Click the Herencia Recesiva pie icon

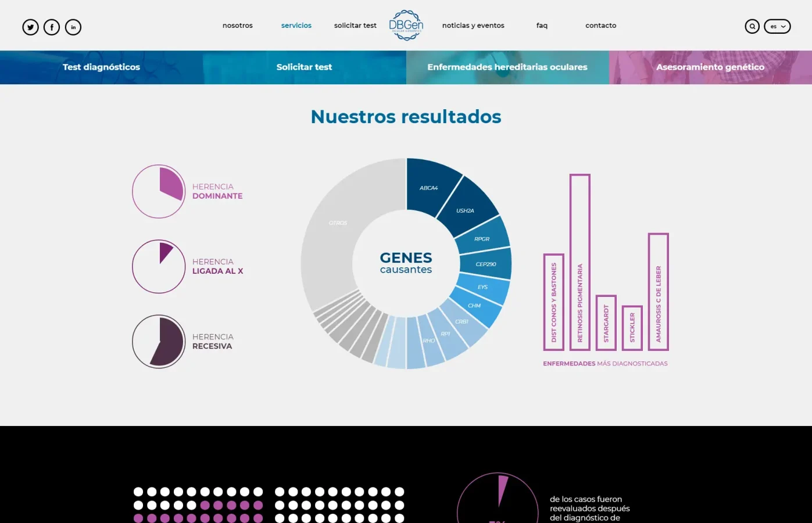(x=159, y=342)
